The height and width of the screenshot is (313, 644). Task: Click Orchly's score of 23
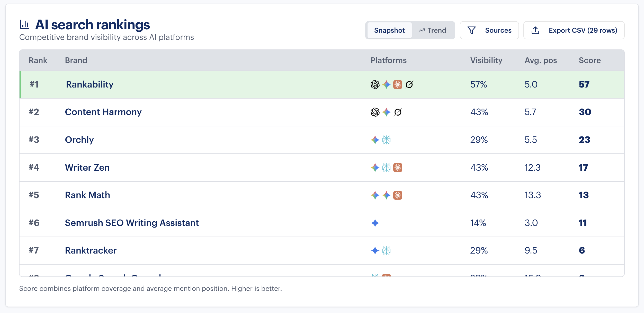click(584, 140)
